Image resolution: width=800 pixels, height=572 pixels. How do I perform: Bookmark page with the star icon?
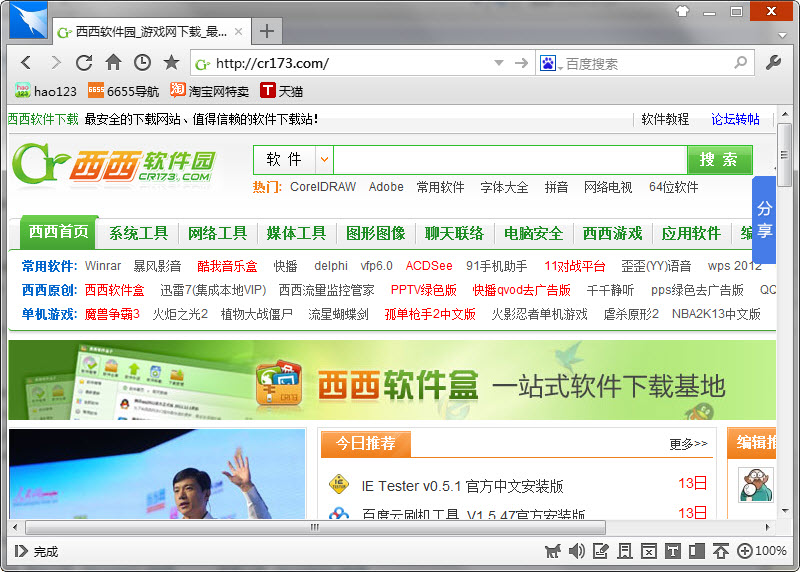pyautogui.click(x=171, y=62)
